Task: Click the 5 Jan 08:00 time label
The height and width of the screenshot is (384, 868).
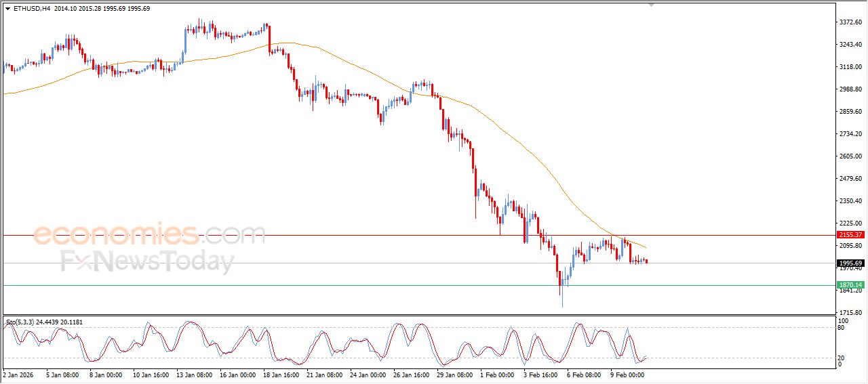Action: click(x=62, y=374)
